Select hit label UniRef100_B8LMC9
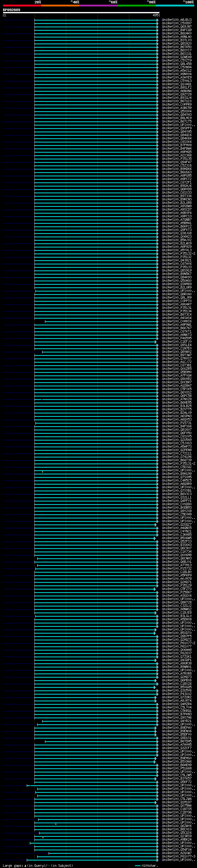Viewport: 197px width, 868px height. 177,118
